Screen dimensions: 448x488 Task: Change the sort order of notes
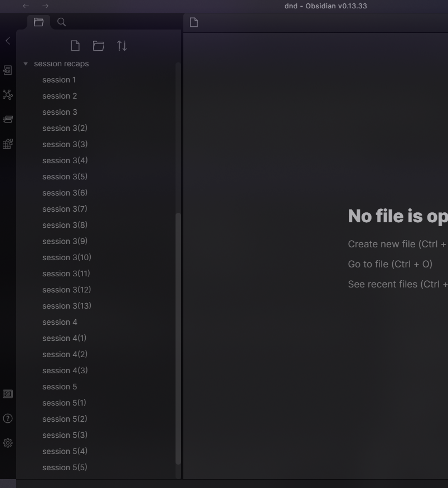pyautogui.click(x=122, y=46)
